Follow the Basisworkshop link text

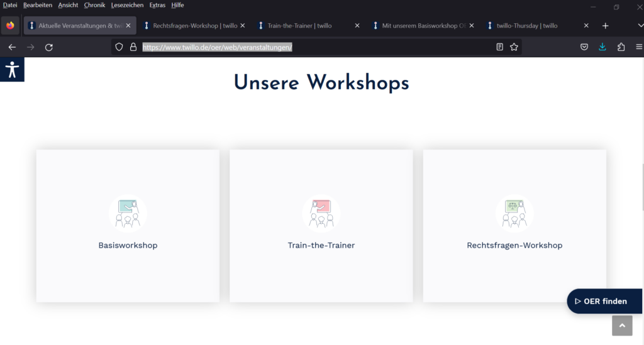click(x=128, y=245)
